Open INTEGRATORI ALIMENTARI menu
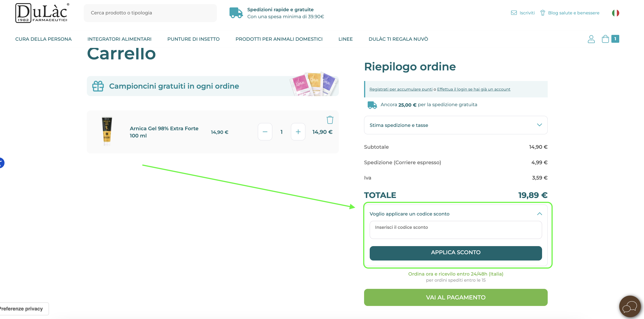644x319 pixels. tap(119, 39)
